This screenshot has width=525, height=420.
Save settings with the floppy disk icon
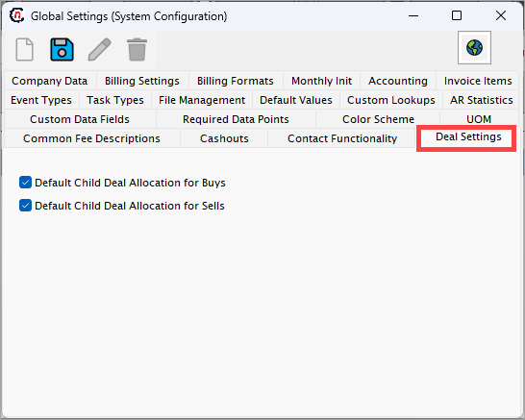[x=62, y=50]
